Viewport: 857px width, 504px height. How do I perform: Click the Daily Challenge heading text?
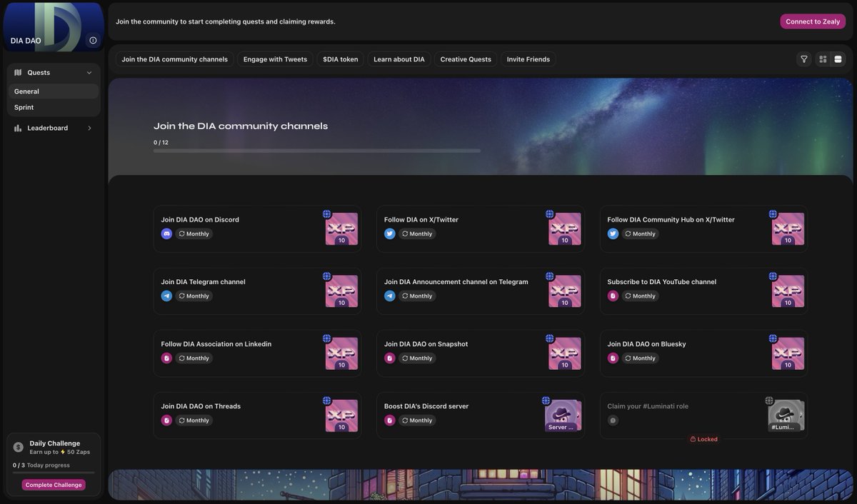click(x=54, y=443)
